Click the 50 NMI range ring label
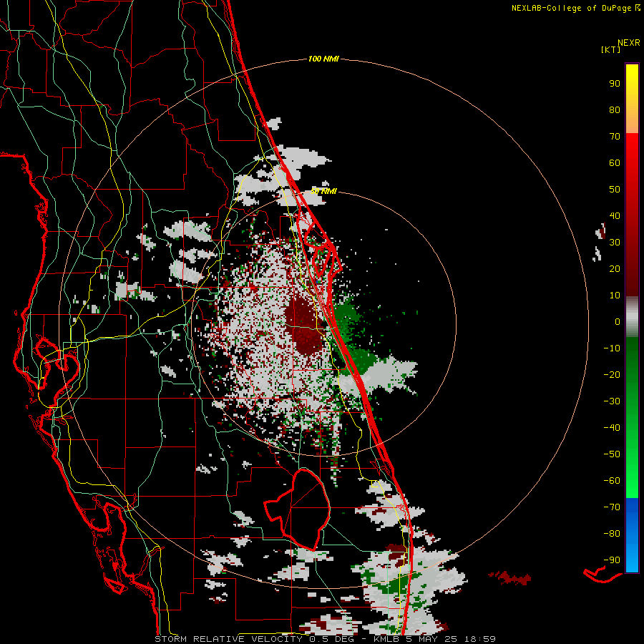The height and width of the screenshot is (644, 644). tap(323, 191)
